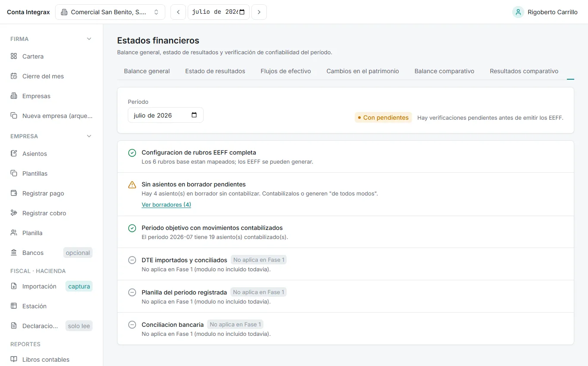
Task: Open the Declaraciones document icon
Action: [14, 326]
